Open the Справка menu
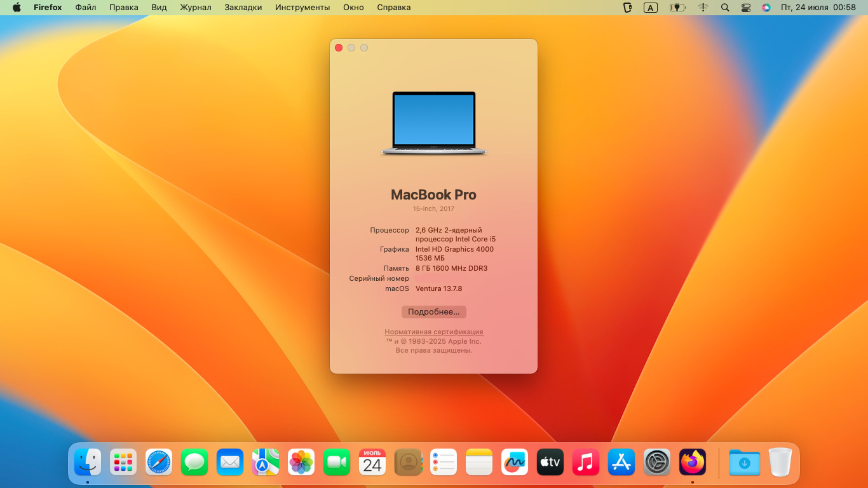Viewport: 868px width, 488px height. (x=394, y=8)
